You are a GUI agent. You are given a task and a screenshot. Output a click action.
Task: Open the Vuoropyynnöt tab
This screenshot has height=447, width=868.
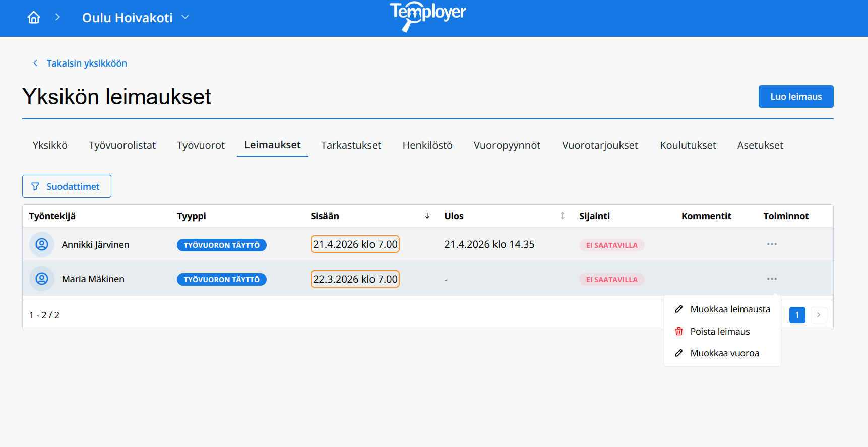(507, 145)
